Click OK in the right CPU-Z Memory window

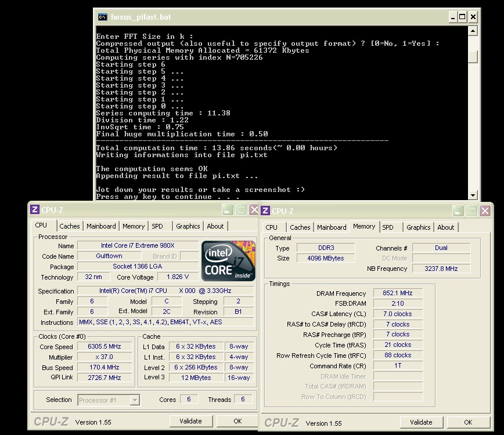click(x=468, y=422)
